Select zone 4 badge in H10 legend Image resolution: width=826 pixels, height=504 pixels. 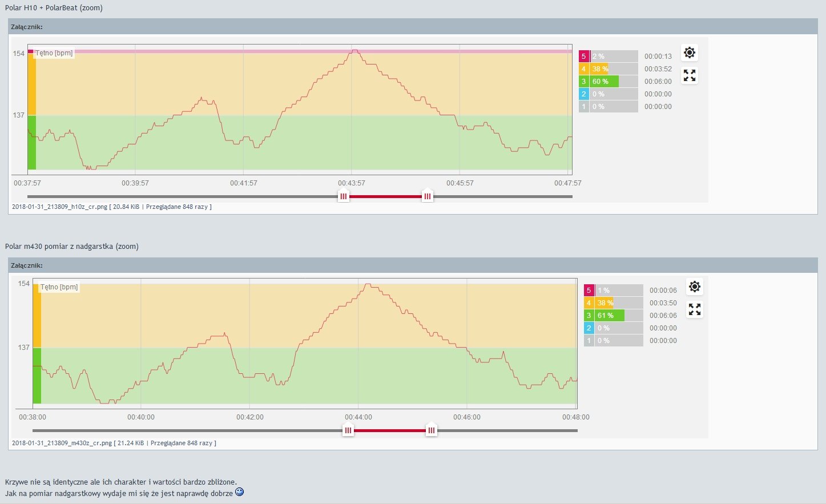pyautogui.click(x=583, y=69)
